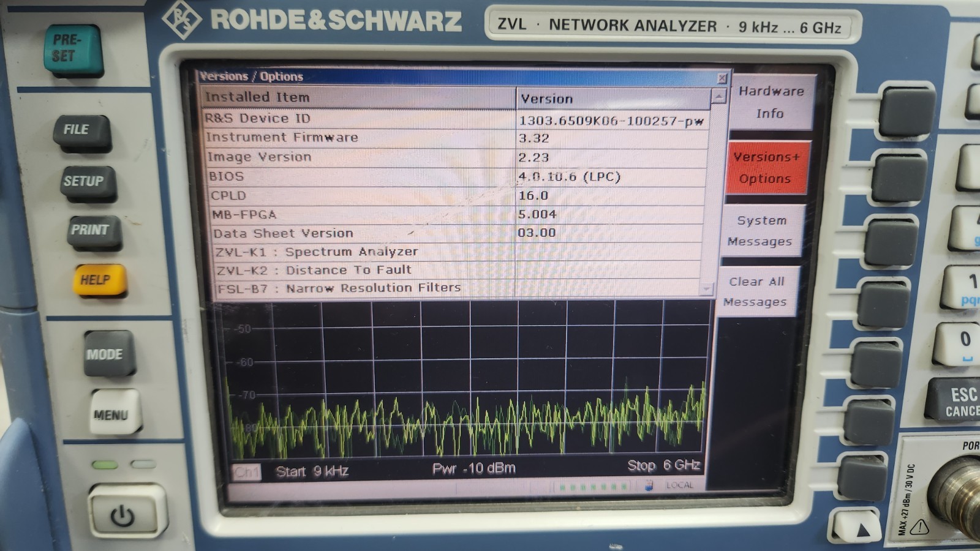Viewport: 980px width, 551px height.
Task: Click the small icon beside LOCAL
Action: [649, 485]
